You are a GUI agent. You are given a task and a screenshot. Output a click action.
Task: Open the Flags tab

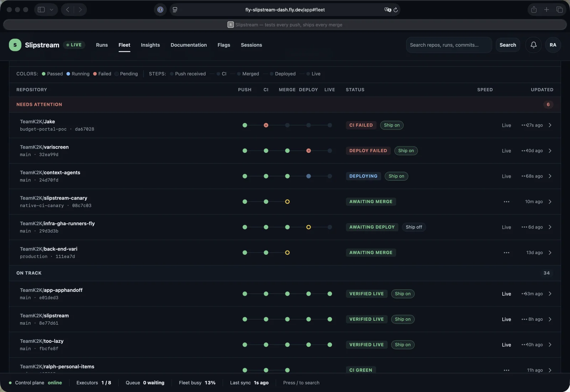click(x=224, y=45)
